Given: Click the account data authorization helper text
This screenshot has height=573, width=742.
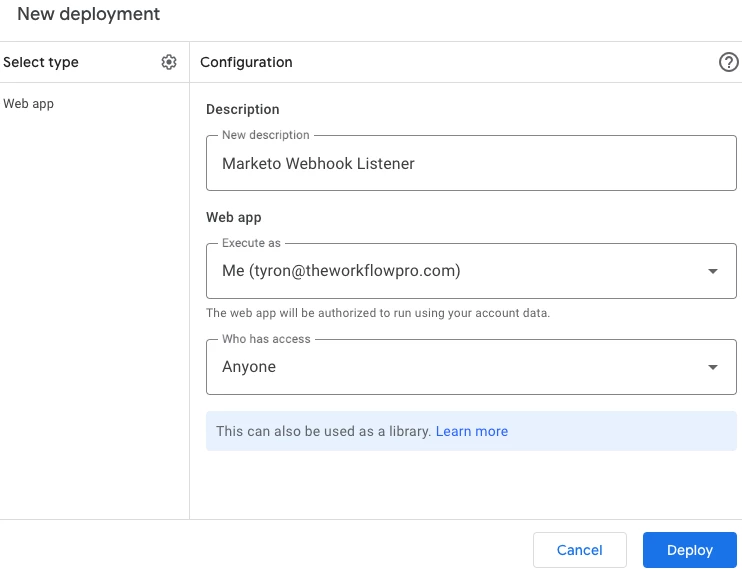Looking at the screenshot, I should [378, 313].
